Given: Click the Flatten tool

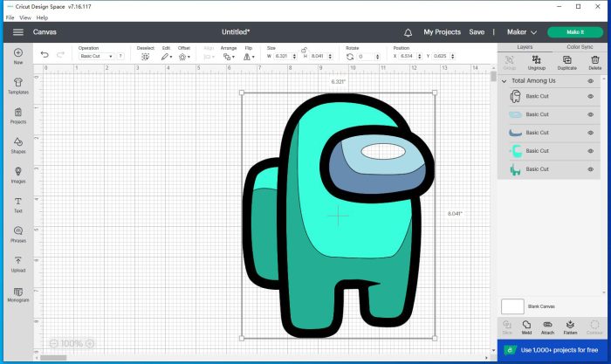Looking at the screenshot, I should click(x=570, y=327).
